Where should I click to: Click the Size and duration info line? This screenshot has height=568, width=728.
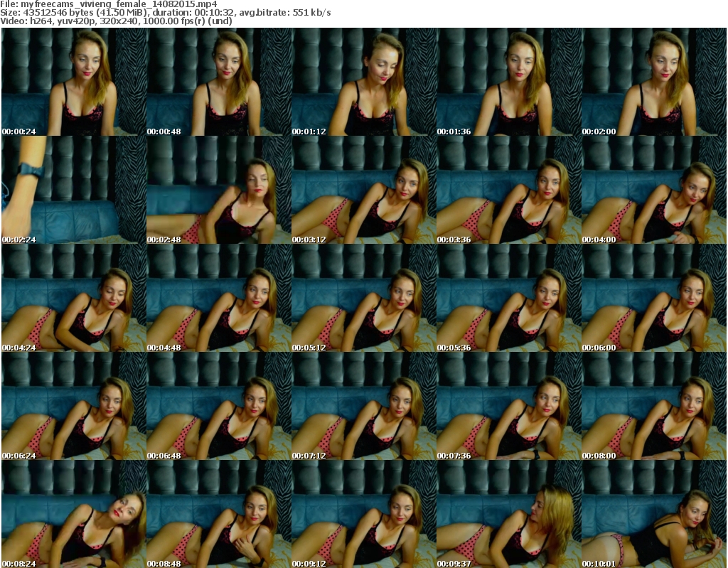tap(165, 13)
